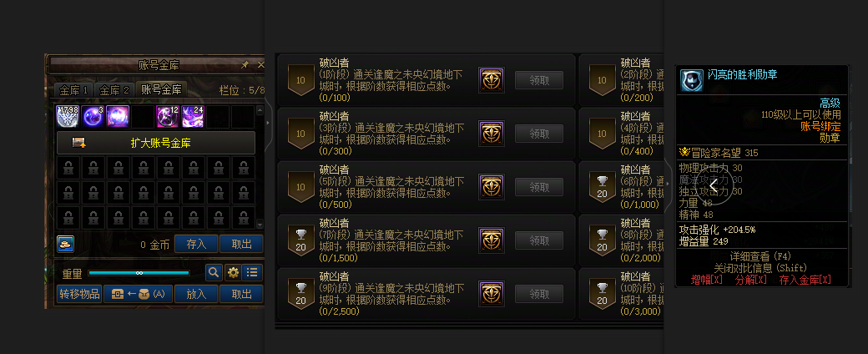Switch to the 金库 1 tab
868x354 pixels.
[x=73, y=90]
